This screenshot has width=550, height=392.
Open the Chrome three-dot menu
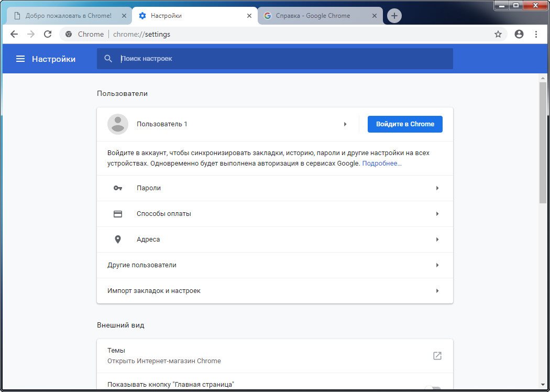click(x=536, y=34)
